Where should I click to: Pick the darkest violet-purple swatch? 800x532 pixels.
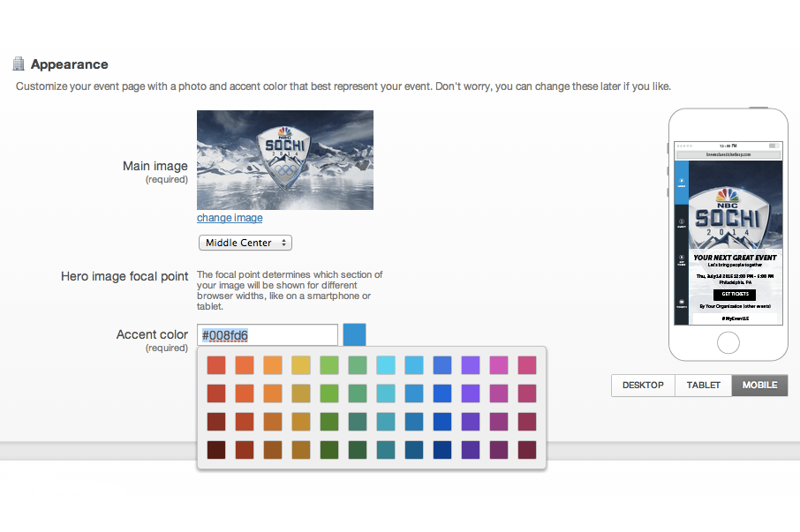(x=471, y=450)
